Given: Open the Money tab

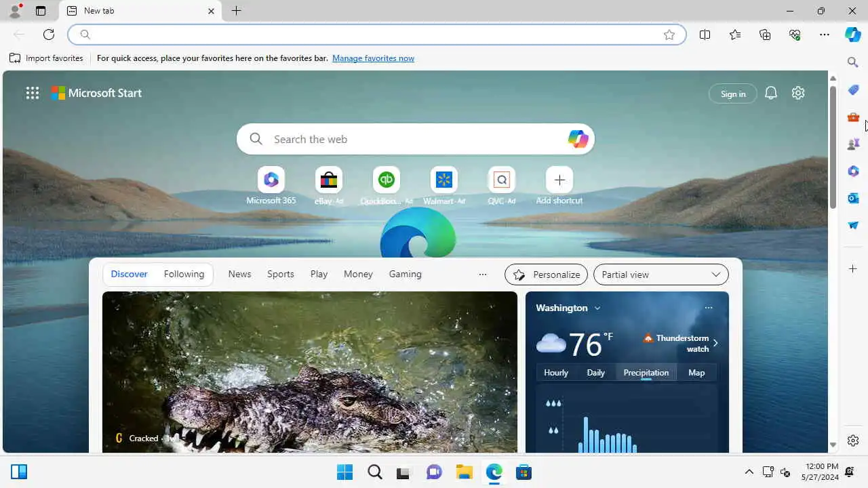Looking at the screenshot, I should point(358,274).
